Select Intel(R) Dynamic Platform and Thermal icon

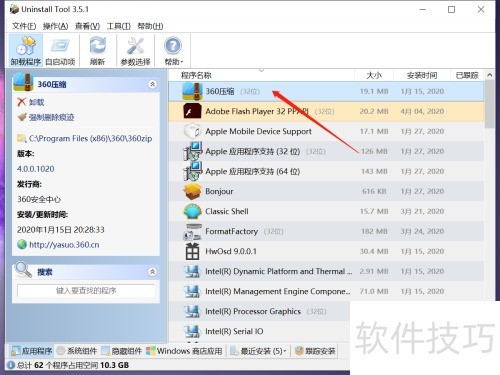coord(192,271)
